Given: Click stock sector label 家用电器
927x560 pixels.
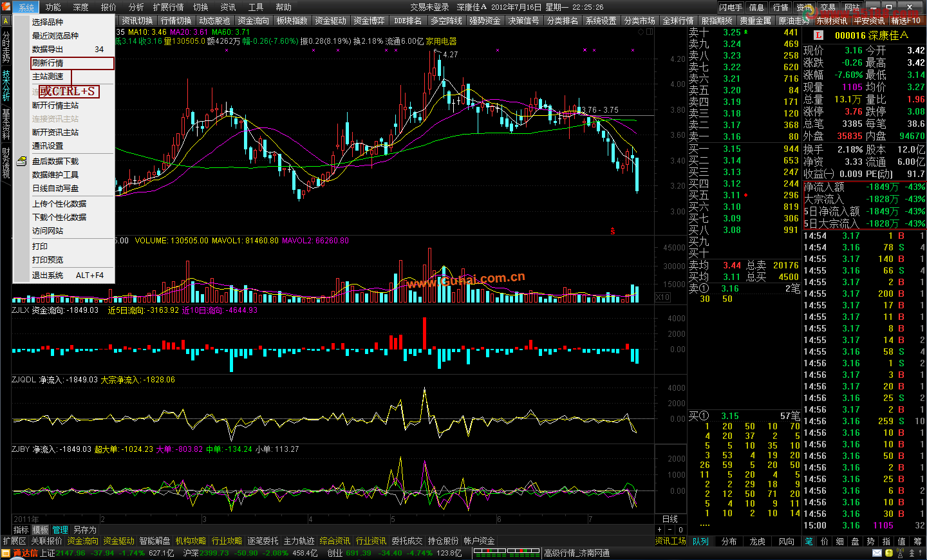Looking at the screenshot, I should 441,41.
